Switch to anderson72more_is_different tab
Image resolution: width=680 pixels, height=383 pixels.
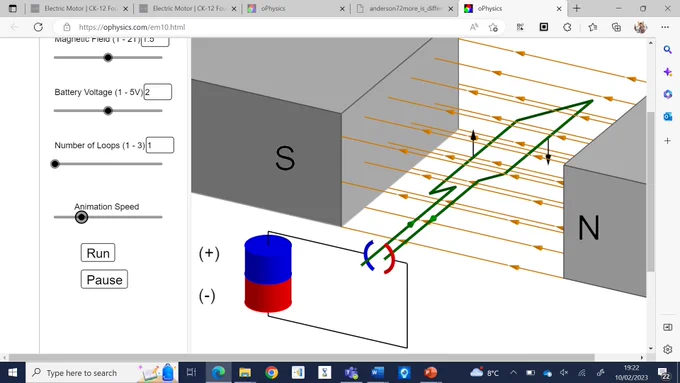click(404, 8)
